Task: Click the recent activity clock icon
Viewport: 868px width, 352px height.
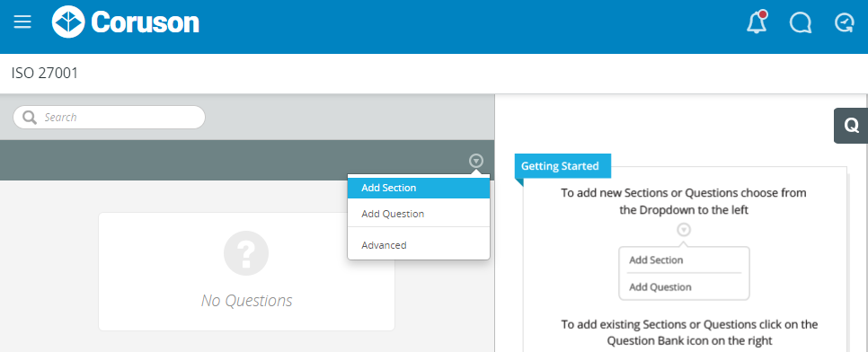Action: click(x=845, y=22)
